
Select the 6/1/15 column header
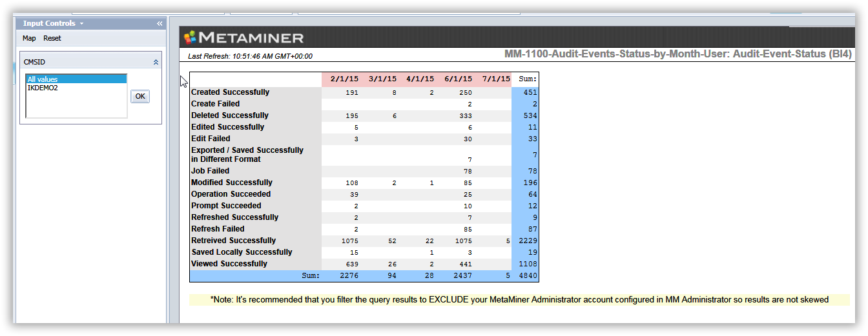point(458,79)
